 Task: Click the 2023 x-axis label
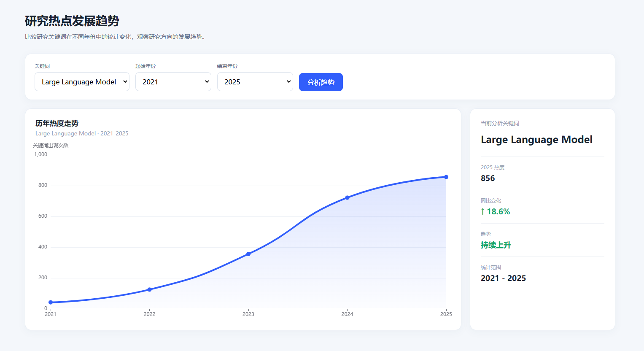click(x=248, y=314)
